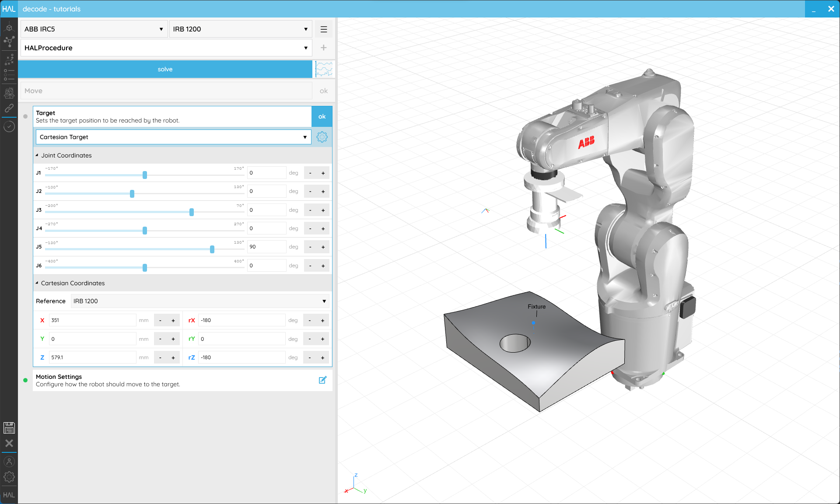This screenshot has height=504, width=840.
Task: Increase Z coordinate with plus button
Action: [x=173, y=358]
